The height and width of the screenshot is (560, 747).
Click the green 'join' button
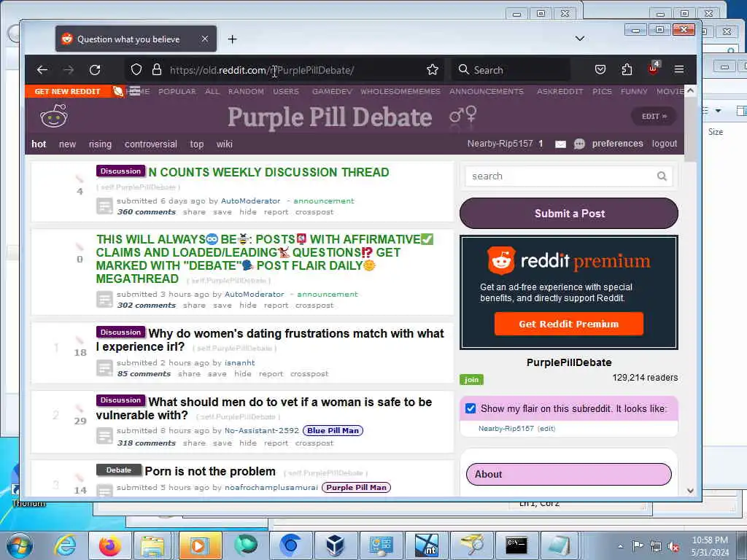click(471, 379)
